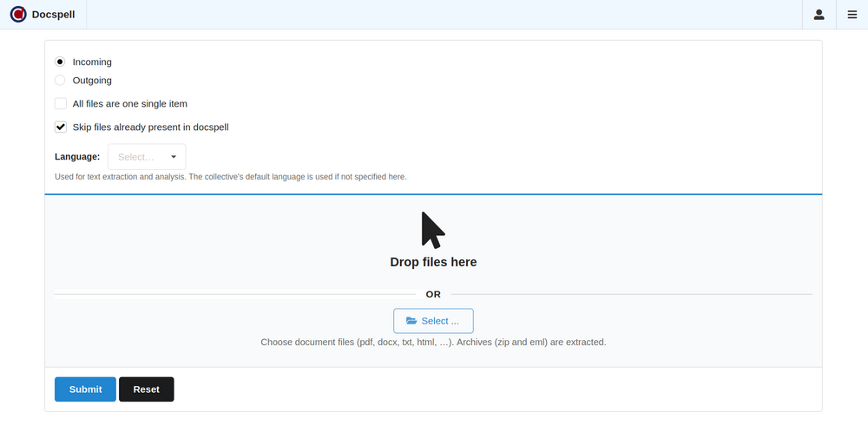Select the Incoming radio button
Image resolution: width=868 pixels, height=438 pixels.
point(60,62)
